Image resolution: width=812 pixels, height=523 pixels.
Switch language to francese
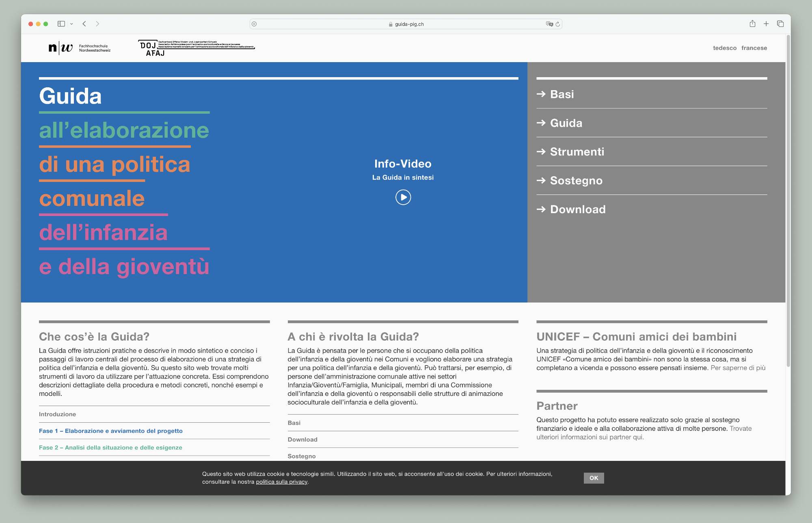tap(754, 48)
